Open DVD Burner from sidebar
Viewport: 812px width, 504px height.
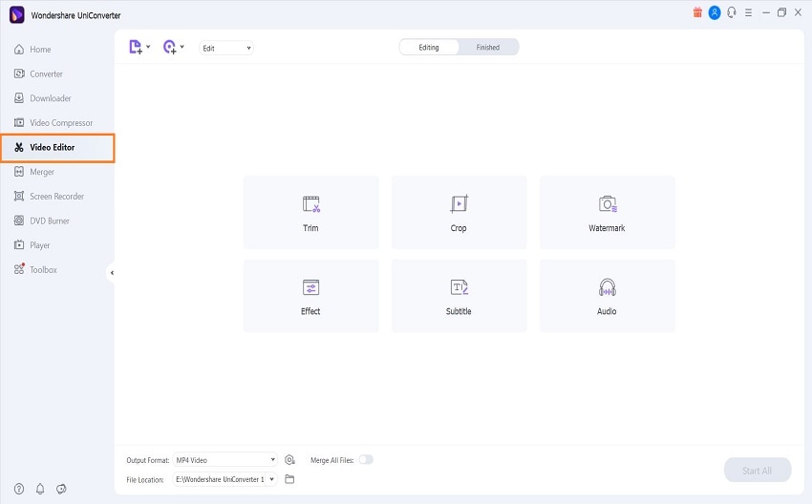(x=42, y=220)
